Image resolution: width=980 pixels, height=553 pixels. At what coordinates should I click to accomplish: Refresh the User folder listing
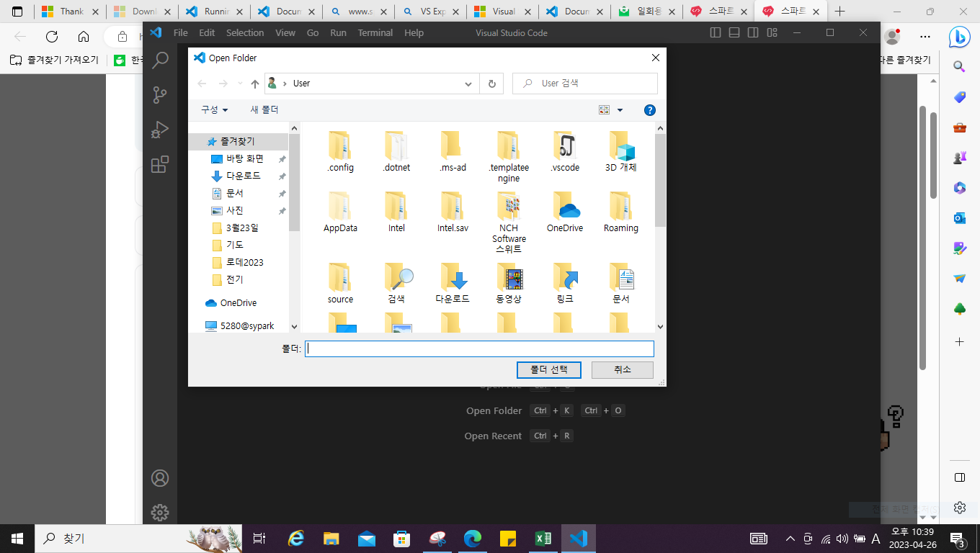click(x=491, y=84)
